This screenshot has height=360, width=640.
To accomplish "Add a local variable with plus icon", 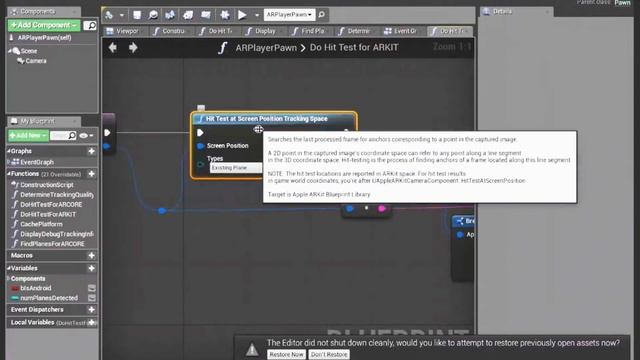I will coord(91,322).
